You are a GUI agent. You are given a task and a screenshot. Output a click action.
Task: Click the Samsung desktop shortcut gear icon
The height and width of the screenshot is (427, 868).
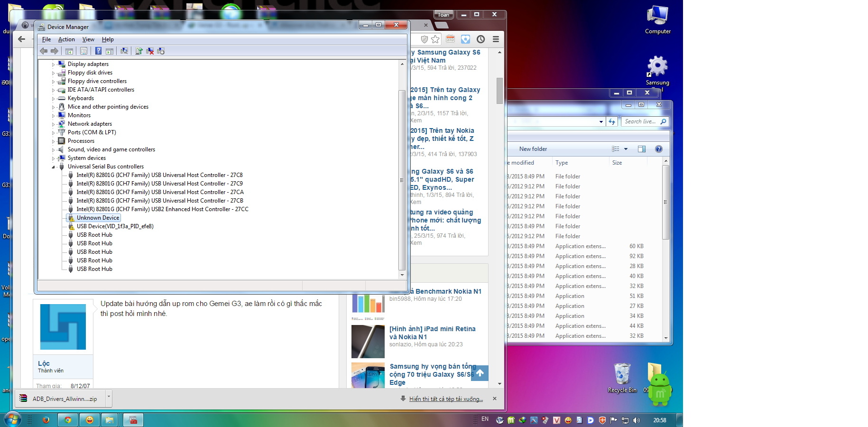657,66
